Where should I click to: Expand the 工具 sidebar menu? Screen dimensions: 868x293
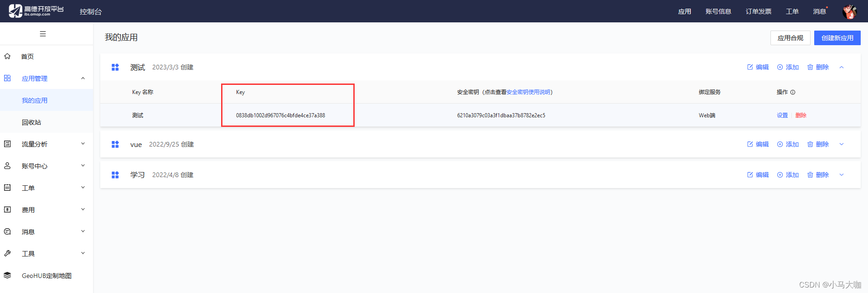coord(83,253)
